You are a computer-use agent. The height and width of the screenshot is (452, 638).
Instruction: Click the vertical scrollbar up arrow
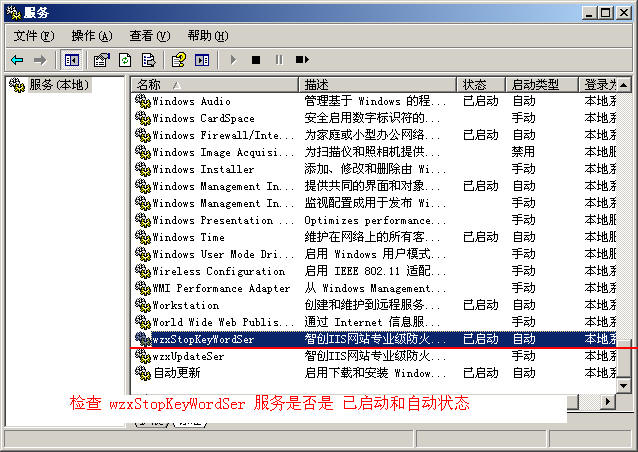(x=623, y=85)
